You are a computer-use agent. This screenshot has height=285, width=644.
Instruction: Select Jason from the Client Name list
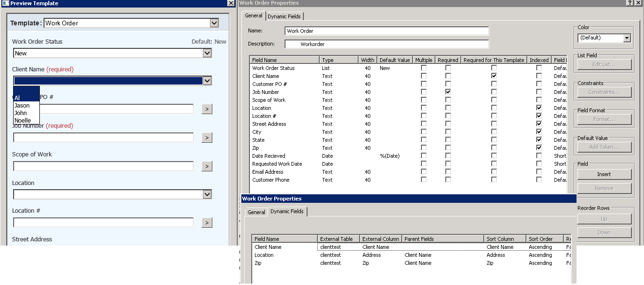coord(22,106)
